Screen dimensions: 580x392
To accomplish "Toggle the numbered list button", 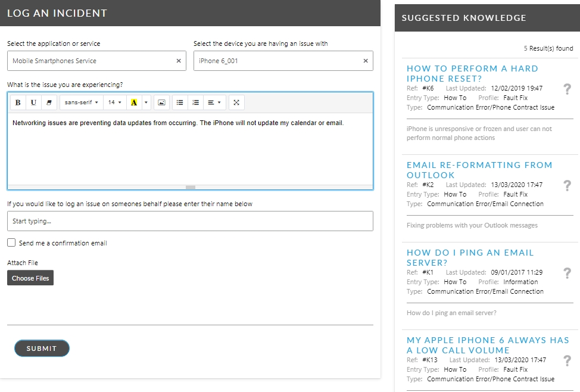I will coord(195,102).
